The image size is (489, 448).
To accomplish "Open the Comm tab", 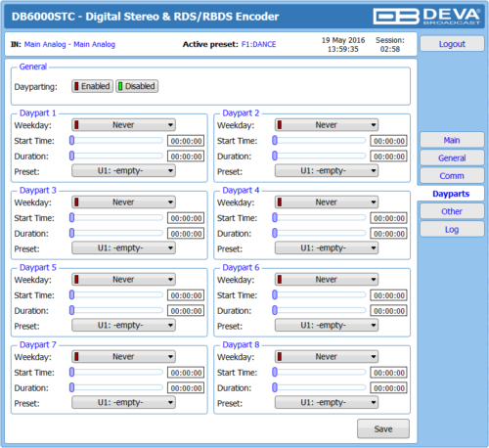I will [452, 176].
